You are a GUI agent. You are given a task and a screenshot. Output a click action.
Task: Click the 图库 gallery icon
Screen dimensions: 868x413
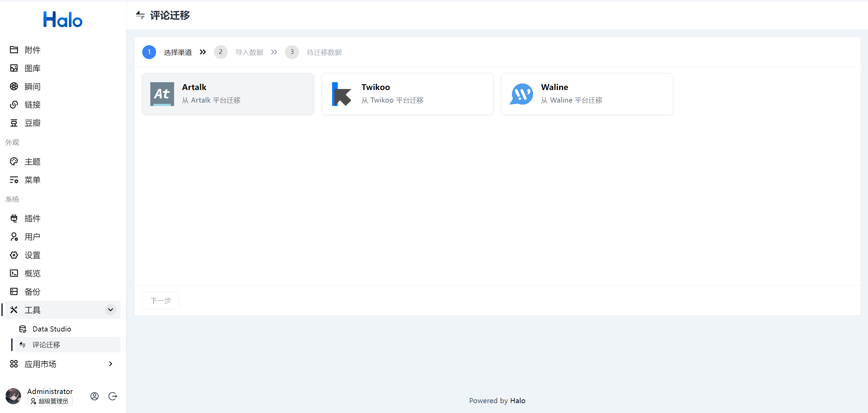tap(14, 68)
